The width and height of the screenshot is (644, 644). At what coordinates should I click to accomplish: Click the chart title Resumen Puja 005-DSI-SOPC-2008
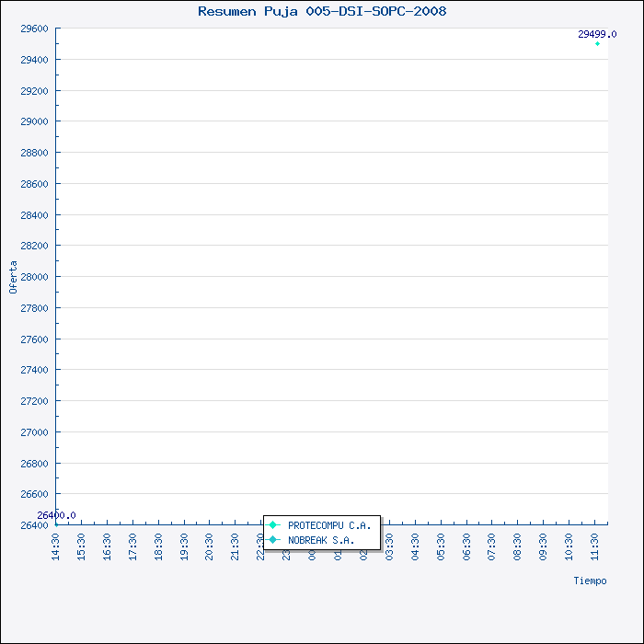coord(322,11)
